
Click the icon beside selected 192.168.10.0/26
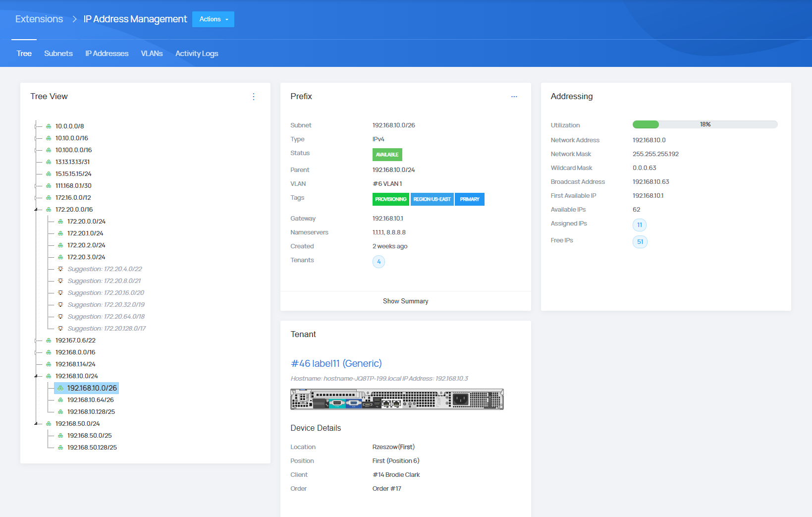60,388
